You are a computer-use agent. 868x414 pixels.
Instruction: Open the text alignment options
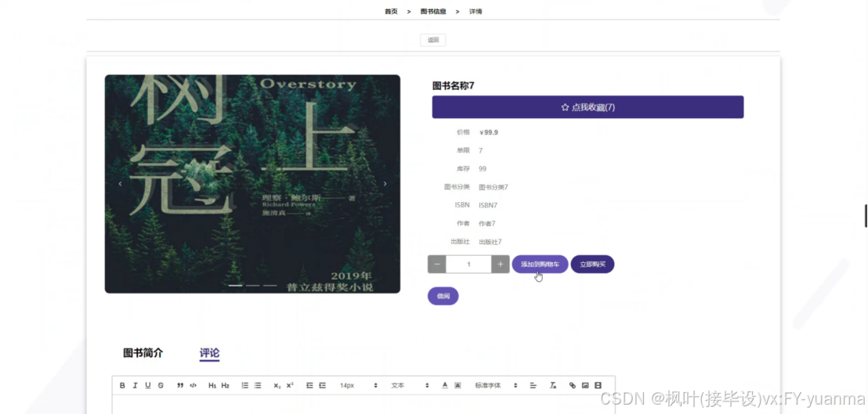click(x=533, y=385)
